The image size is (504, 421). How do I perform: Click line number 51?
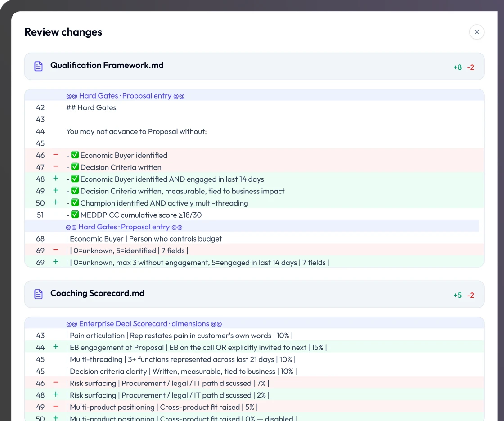click(40, 215)
